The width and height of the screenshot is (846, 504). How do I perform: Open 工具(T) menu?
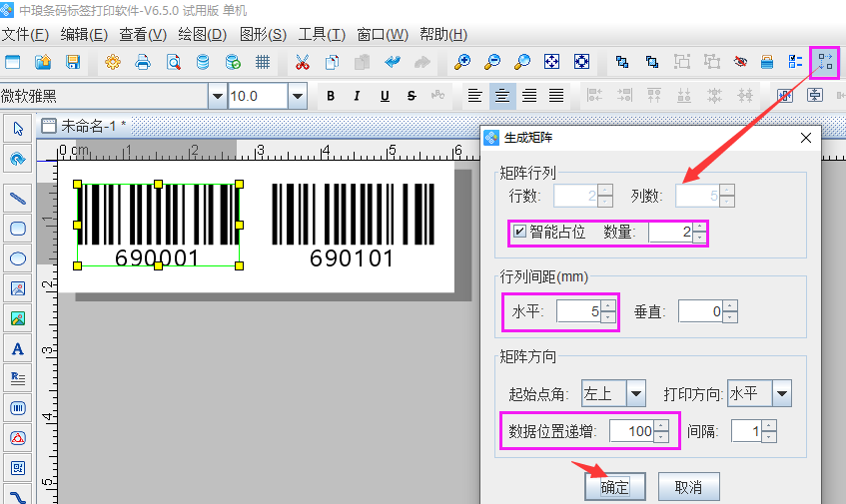pos(322,35)
